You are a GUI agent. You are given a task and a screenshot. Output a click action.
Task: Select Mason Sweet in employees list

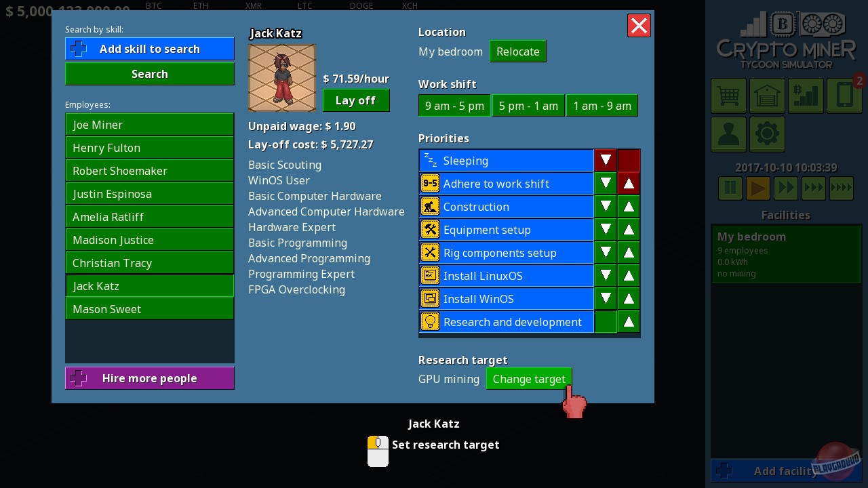[149, 309]
